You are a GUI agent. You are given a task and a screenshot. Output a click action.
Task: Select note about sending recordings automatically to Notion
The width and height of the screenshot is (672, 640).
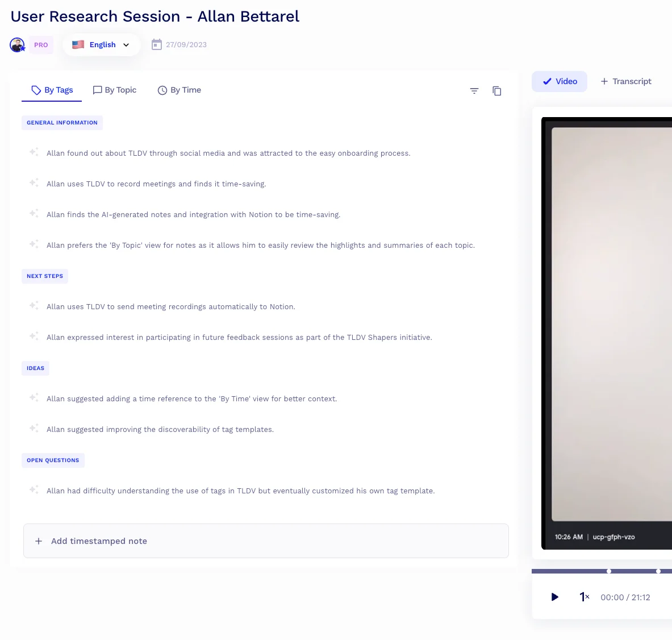[171, 307]
